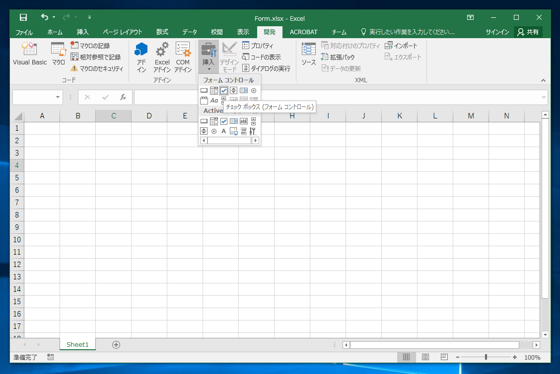Open the Visual Basic editor

30,54
